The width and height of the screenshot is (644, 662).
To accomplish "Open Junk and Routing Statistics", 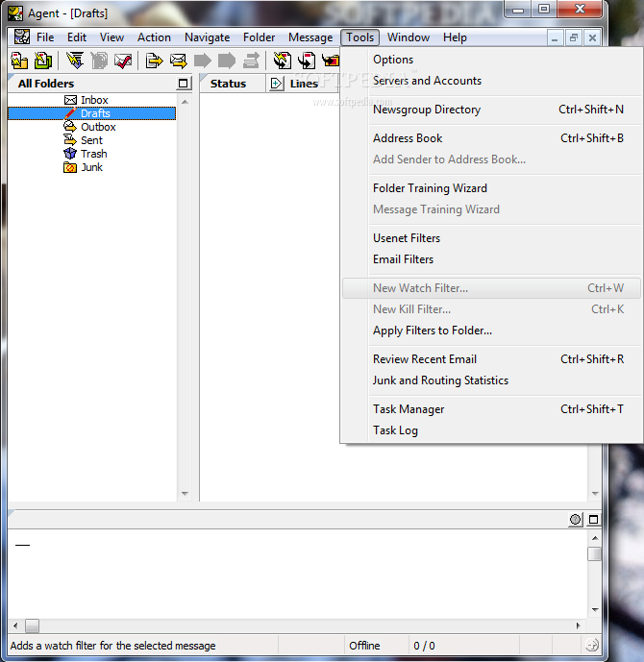I will 491,380.
